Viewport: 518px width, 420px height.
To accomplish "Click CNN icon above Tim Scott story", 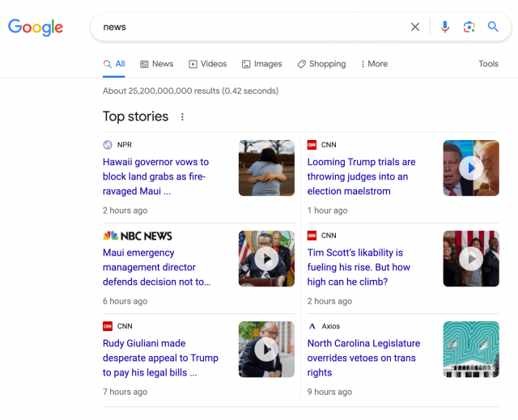I will (x=312, y=235).
